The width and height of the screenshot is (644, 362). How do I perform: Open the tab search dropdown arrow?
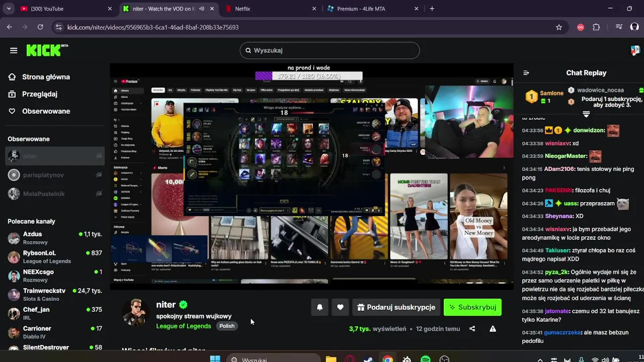[x=9, y=9]
